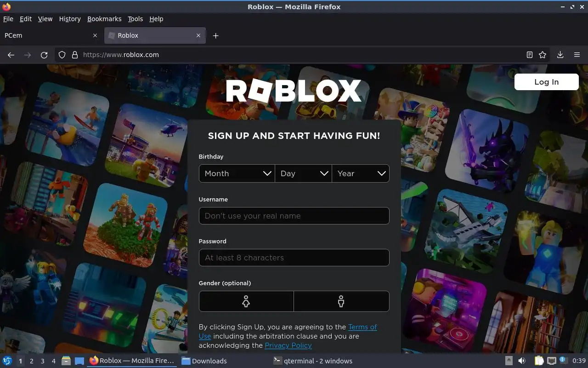This screenshot has height=368, width=588.
Task: Open the notification tray icon with badge
Action: (x=563, y=360)
